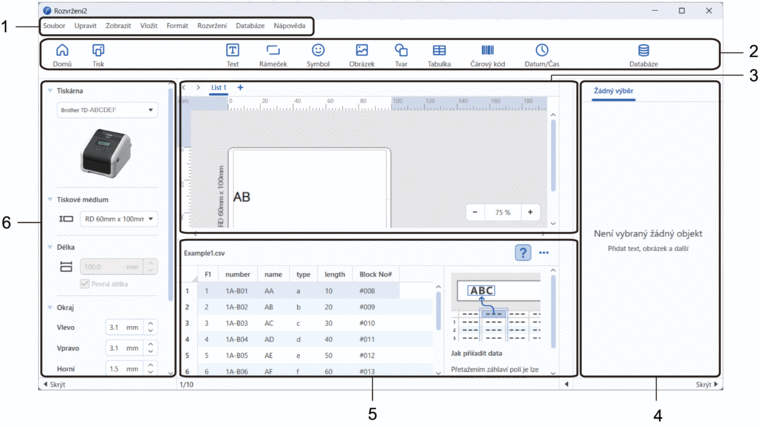Open the Soubor menu

click(x=54, y=25)
